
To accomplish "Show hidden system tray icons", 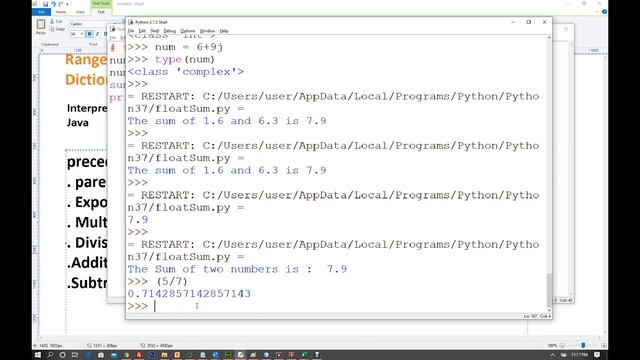I will click(x=553, y=355).
